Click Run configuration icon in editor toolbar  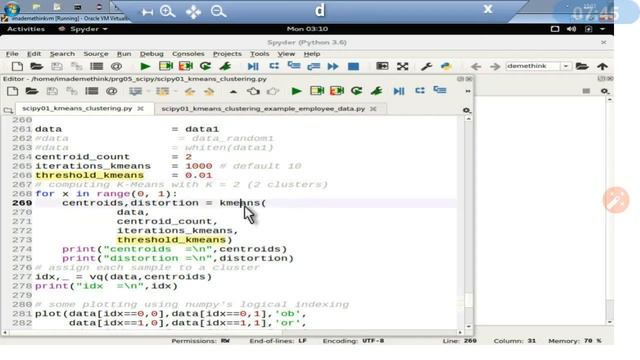(x=376, y=91)
